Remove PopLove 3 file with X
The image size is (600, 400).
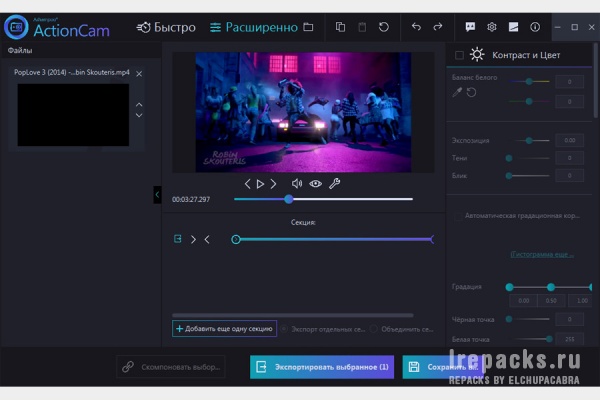pos(139,73)
